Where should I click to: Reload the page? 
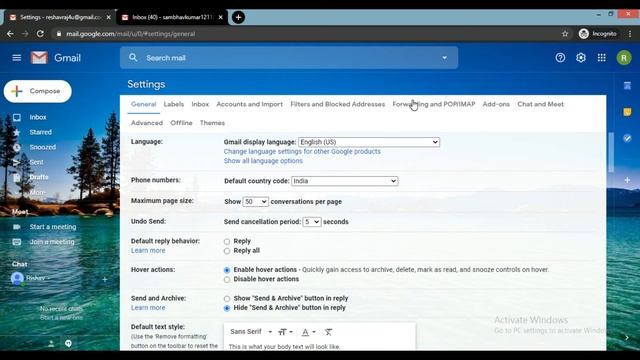coord(40,34)
